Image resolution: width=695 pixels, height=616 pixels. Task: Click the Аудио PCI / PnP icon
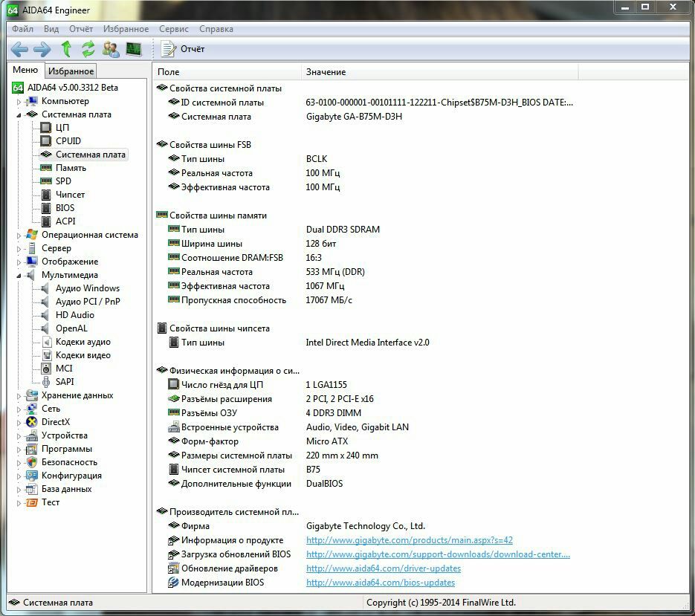click(45, 302)
